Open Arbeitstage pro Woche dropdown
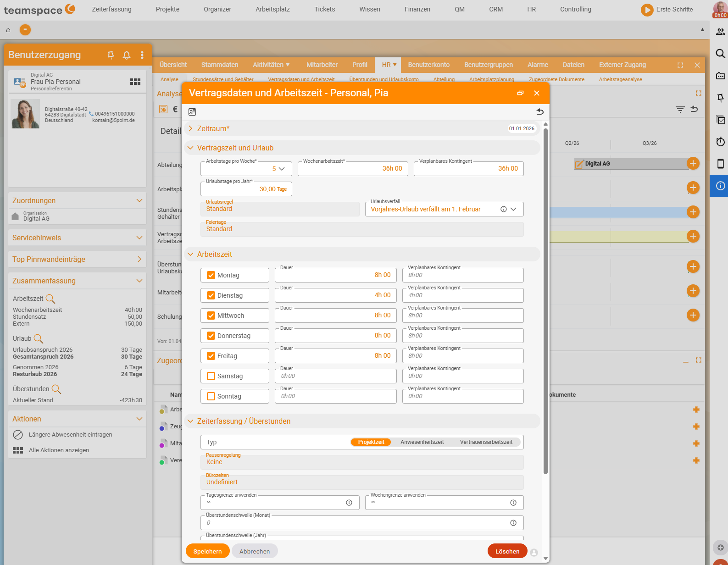Image resolution: width=728 pixels, height=565 pixels. point(282,169)
